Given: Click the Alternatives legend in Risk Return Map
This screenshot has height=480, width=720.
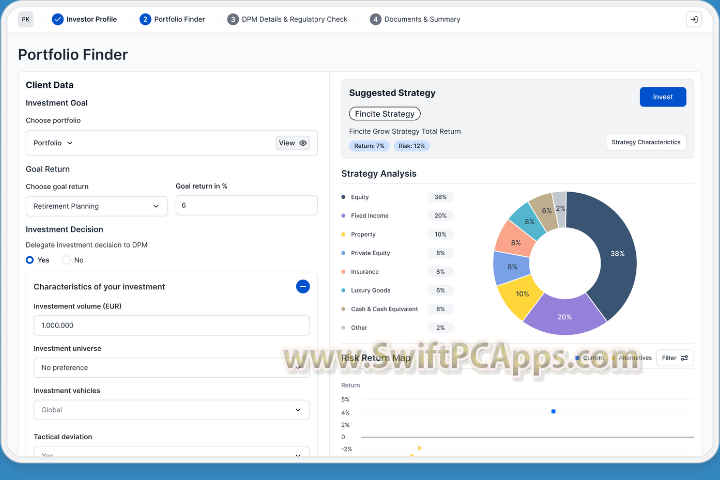Looking at the screenshot, I should click(x=632, y=358).
